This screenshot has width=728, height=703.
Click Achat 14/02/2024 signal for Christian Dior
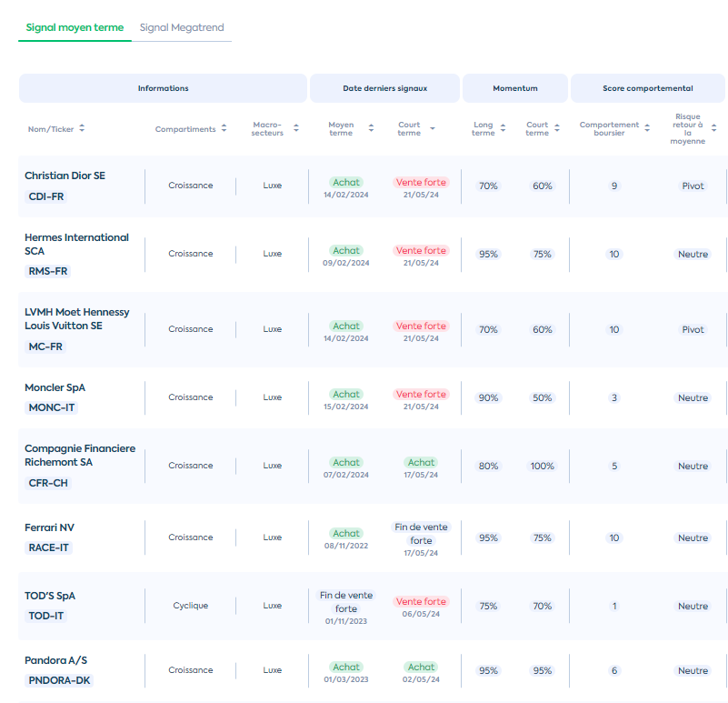(x=346, y=183)
